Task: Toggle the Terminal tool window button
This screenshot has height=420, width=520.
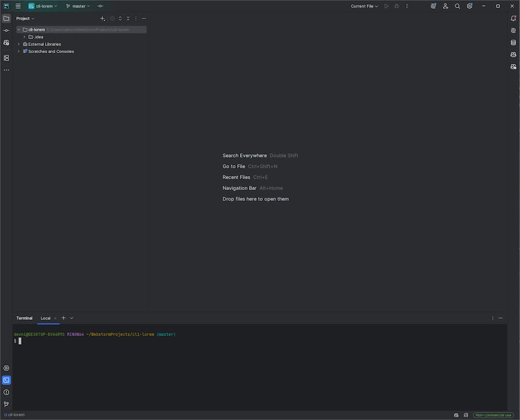Action: pos(6,380)
